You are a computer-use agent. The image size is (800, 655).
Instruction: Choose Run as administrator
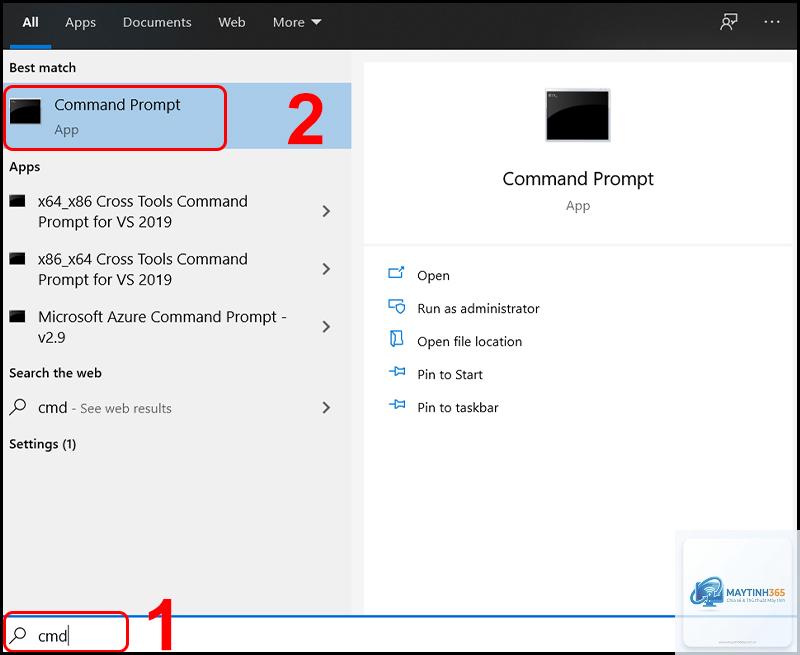coord(478,309)
